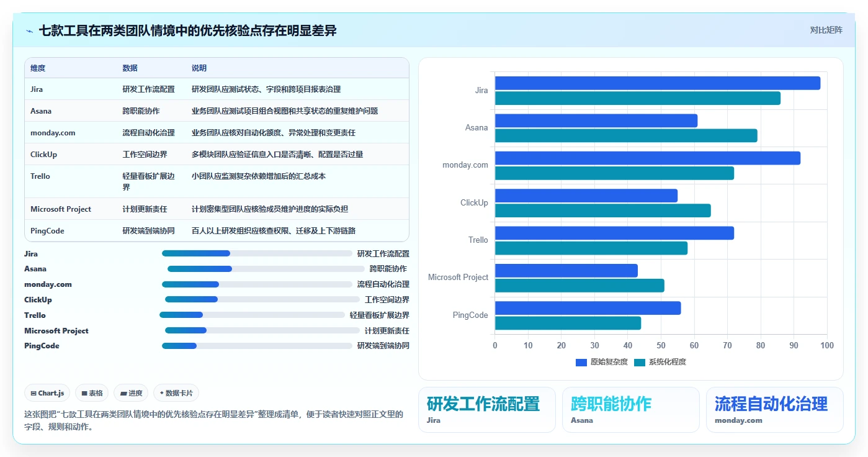Click the Jira axis label in chart
This screenshot has width=868, height=457.
click(x=481, y=91)
